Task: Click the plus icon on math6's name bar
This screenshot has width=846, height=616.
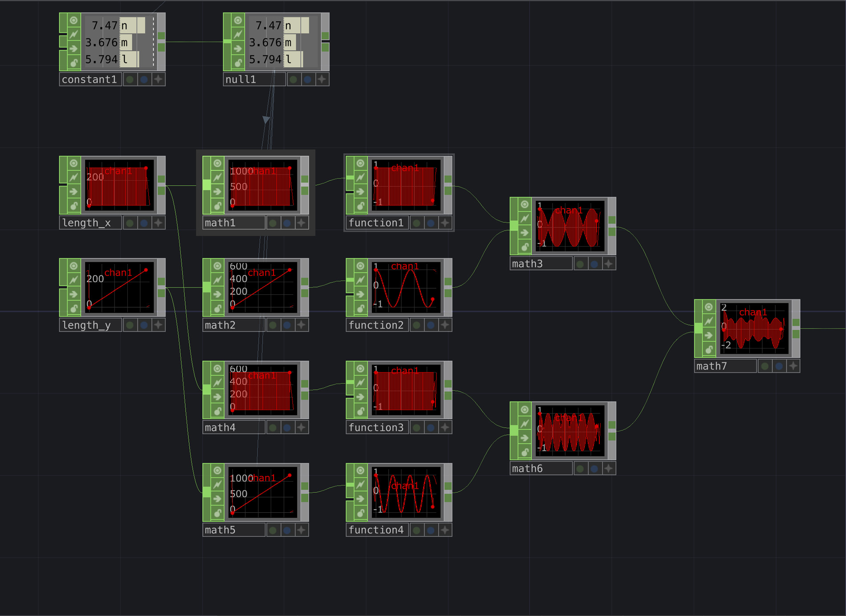Action: (609, 469)
